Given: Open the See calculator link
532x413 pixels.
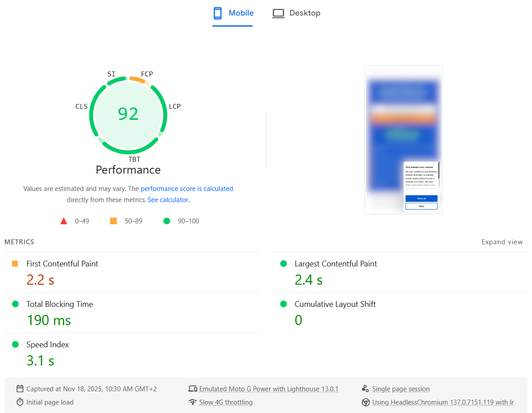Looking at the screenshot, I should pos(168,200).
